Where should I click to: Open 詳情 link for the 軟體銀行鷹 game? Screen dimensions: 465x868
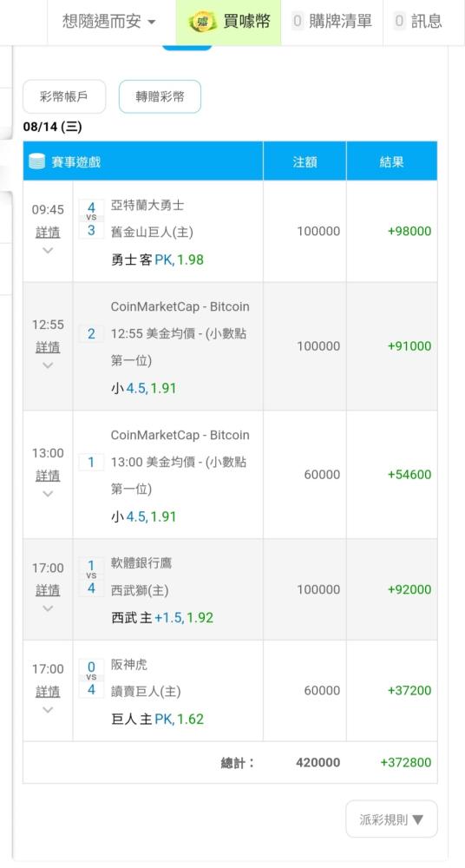pyautogui.click(x=48, y=590)
